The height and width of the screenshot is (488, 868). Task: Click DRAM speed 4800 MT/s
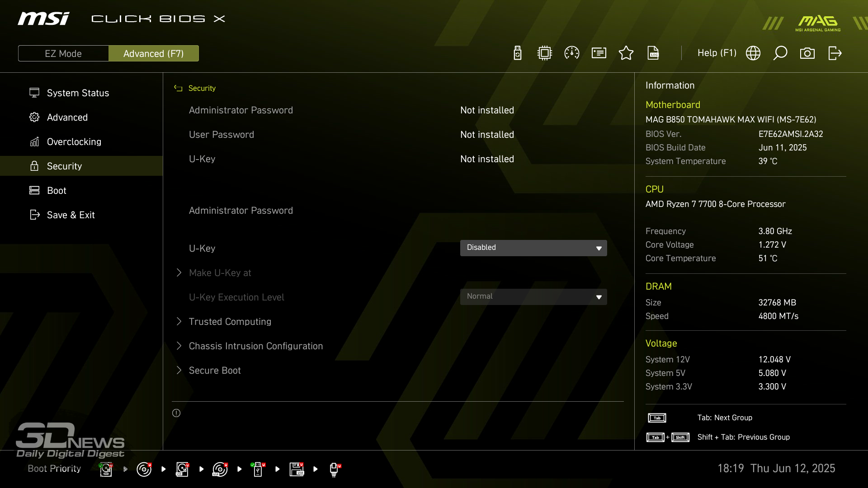click(778, 316)
